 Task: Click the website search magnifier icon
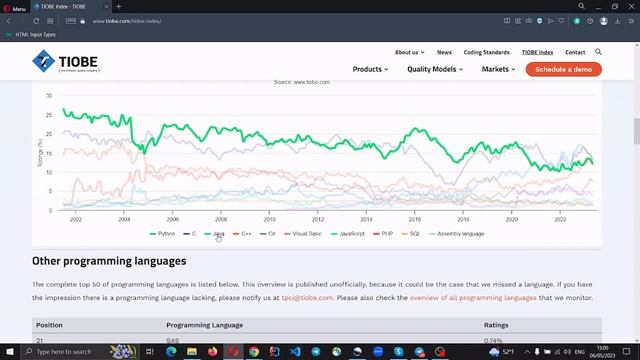[598, 52]
